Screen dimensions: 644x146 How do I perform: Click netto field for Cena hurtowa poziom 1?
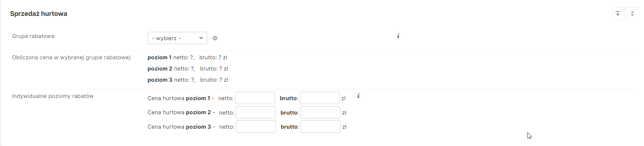255,98
